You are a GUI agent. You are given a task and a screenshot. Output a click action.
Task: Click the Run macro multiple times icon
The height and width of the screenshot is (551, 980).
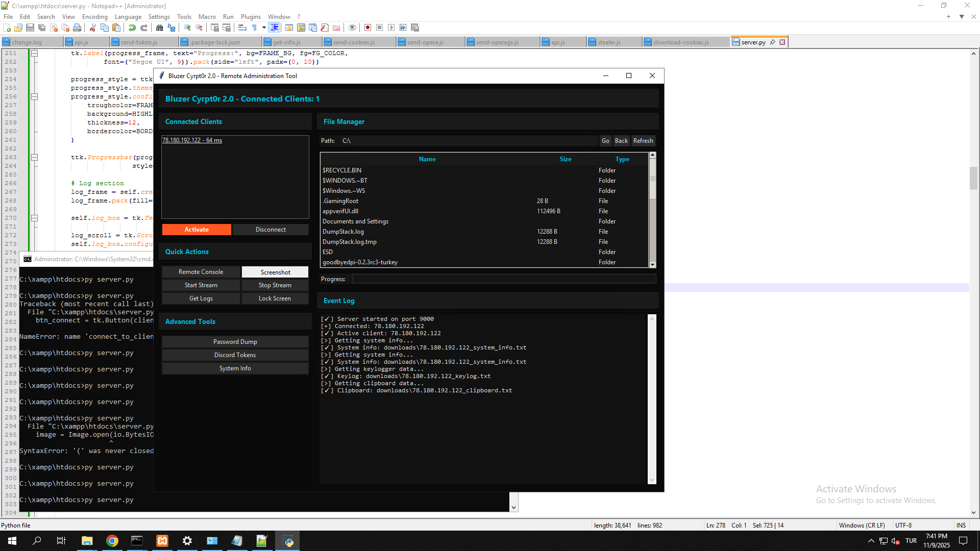403,28
